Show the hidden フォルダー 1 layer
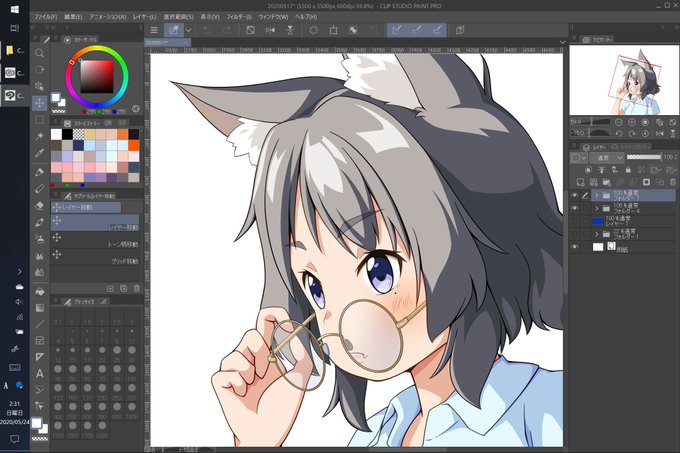The image size is (680, 453). (x=575, y=234)
